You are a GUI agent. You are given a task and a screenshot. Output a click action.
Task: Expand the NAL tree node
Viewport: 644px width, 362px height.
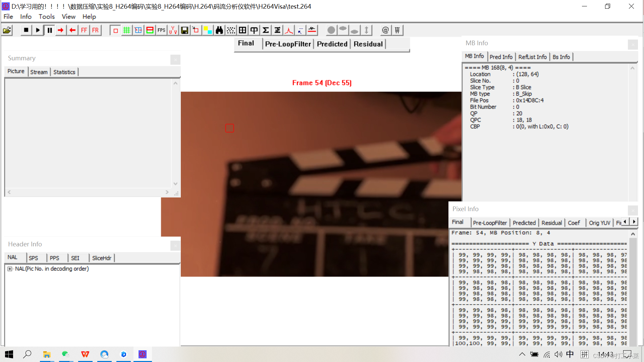10,269
